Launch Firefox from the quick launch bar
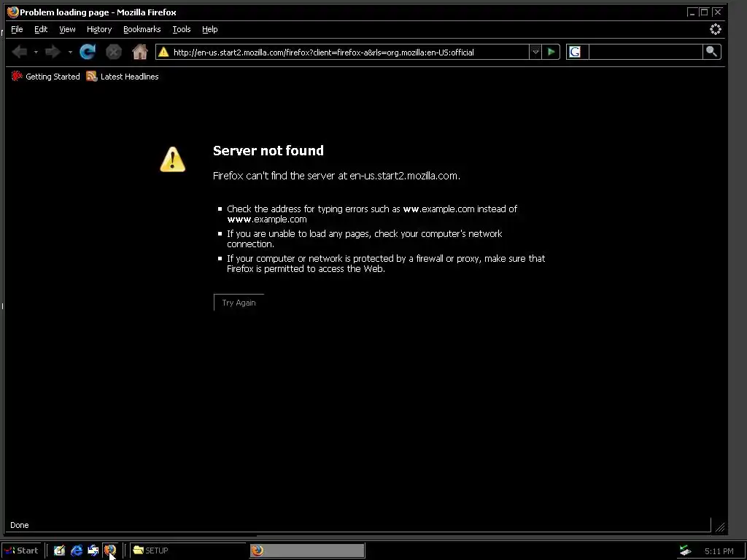This screenshot has width=747, height=560. coord(110,551)
